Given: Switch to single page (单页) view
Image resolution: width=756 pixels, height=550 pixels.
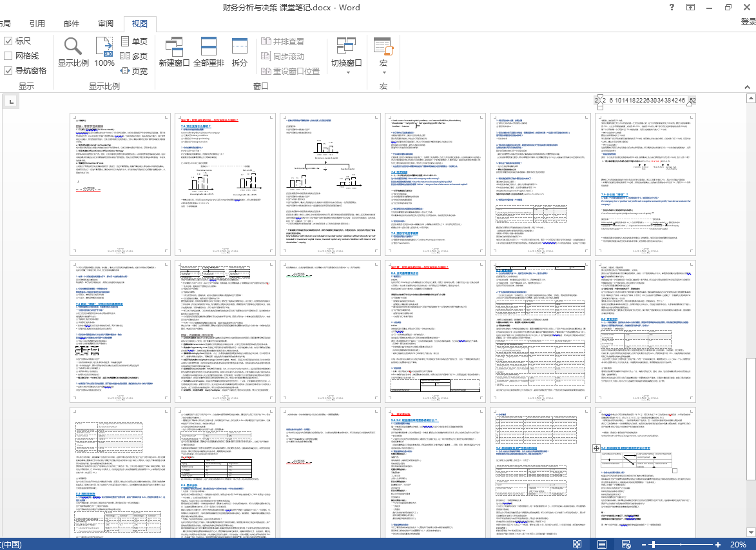Looking at the screenshot, I should [x=134, y=41].
